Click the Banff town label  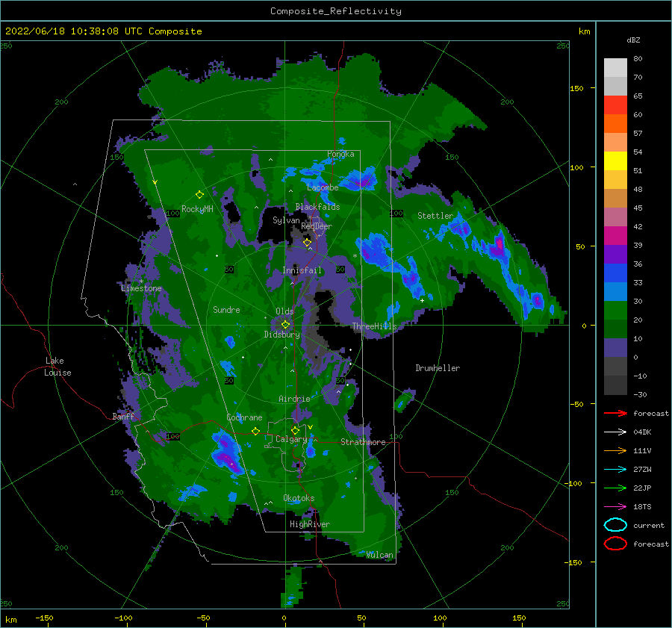click(x=123, y=417)
